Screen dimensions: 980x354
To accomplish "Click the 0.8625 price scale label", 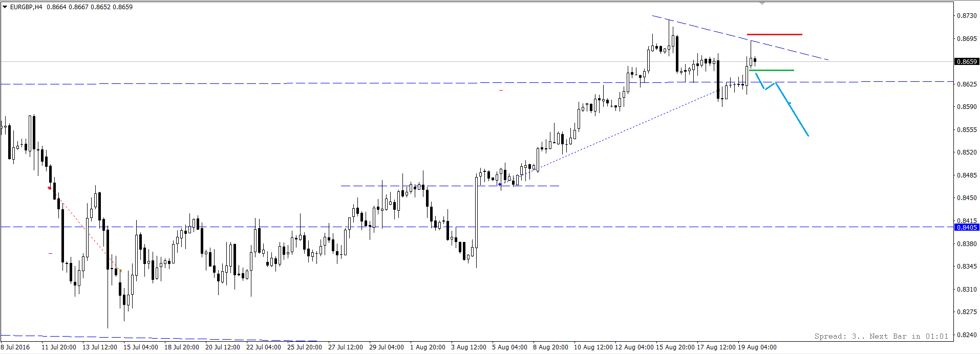I will pyautogui.click(x=967, y=84).
